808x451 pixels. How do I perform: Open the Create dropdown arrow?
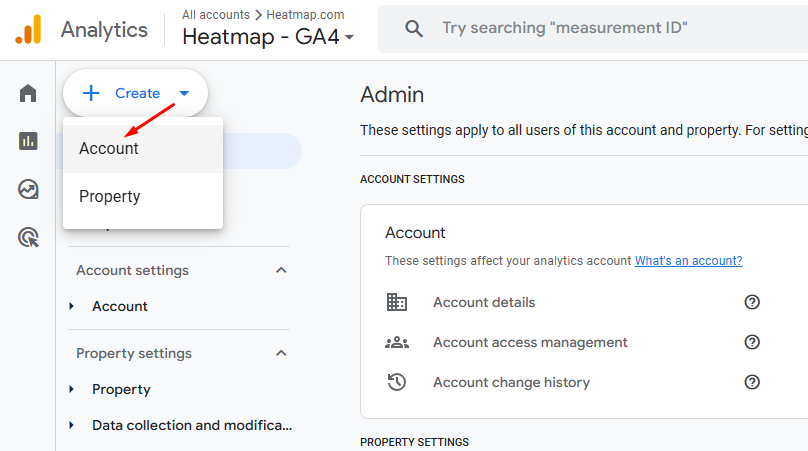pyautogui.click(x=184, y=93)
